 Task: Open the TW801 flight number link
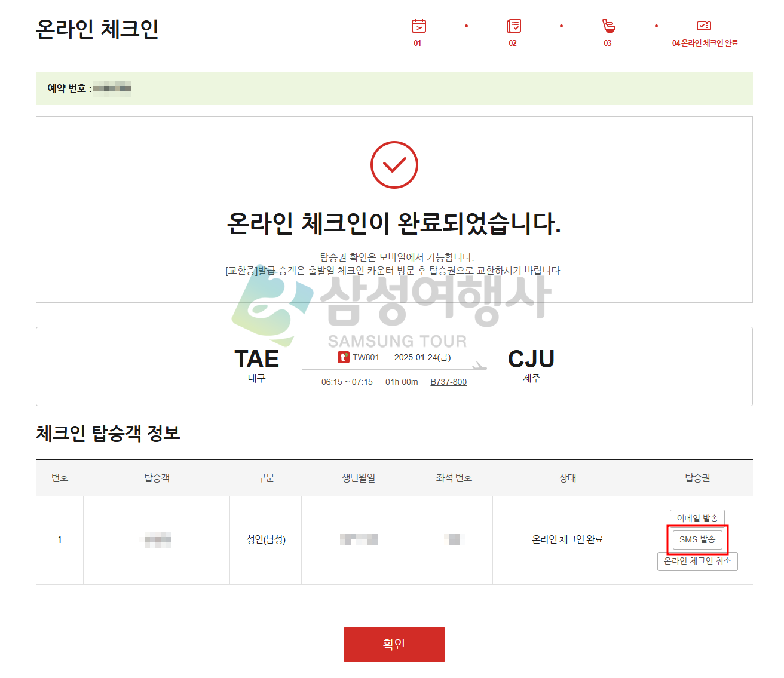coord(366,357)
